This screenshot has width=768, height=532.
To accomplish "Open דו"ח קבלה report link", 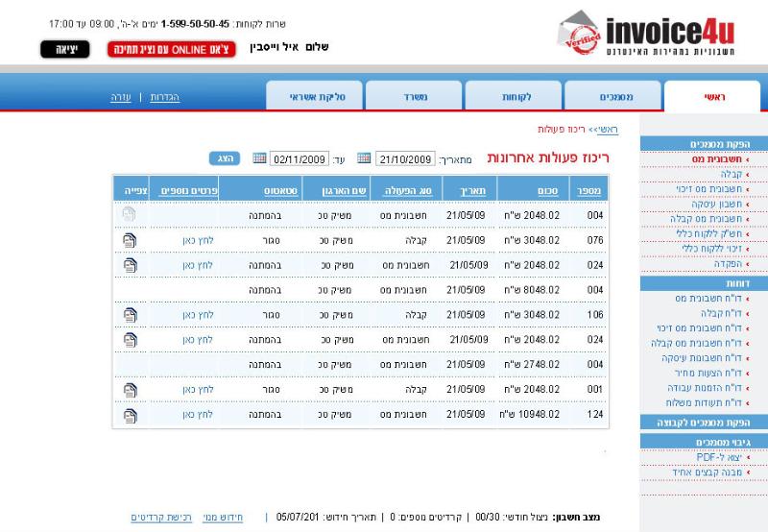I will [721, 313].
